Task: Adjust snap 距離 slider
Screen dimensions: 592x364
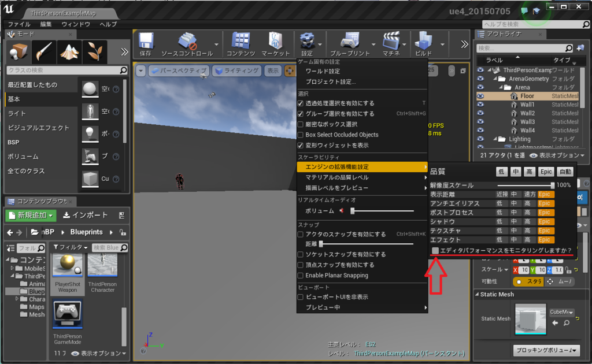Action: pyautogui.click(x=366, y=244)
